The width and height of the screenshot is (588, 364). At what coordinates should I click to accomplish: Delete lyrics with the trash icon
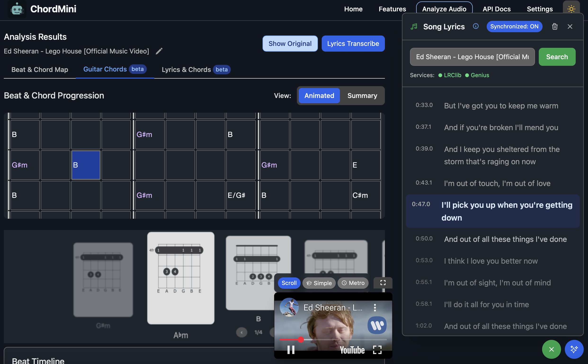pos(555,27)
